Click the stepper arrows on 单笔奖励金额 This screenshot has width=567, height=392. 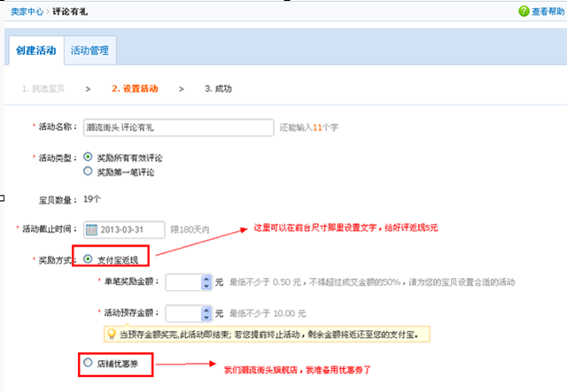point(207,282)
